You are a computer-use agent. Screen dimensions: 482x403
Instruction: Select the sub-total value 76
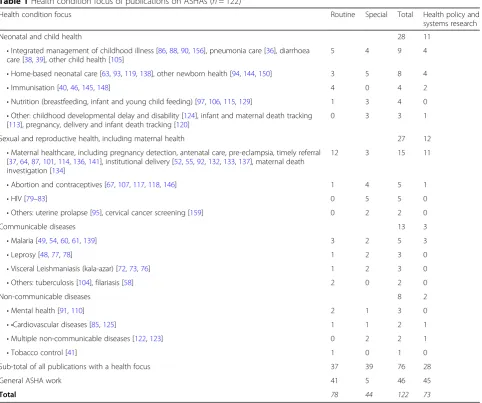401,367
